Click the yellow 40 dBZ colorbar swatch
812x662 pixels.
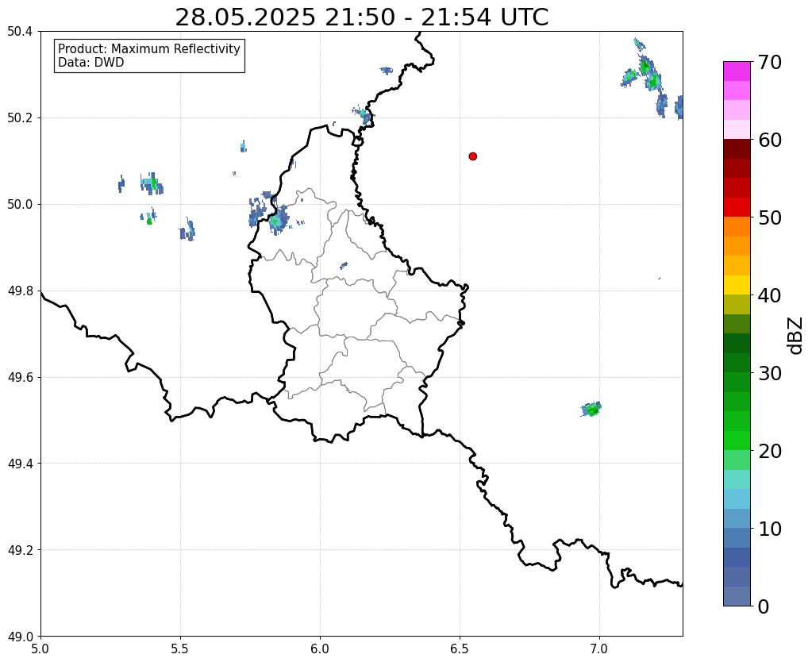click(737, 285)
